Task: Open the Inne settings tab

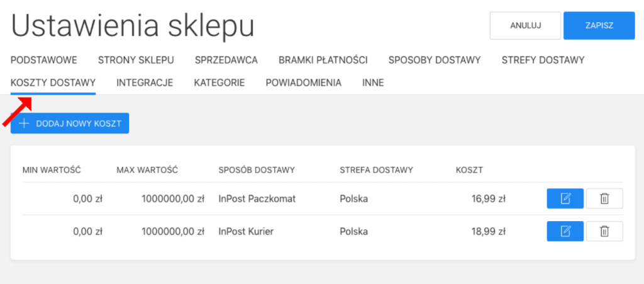Action: click(x=373, y=82)
